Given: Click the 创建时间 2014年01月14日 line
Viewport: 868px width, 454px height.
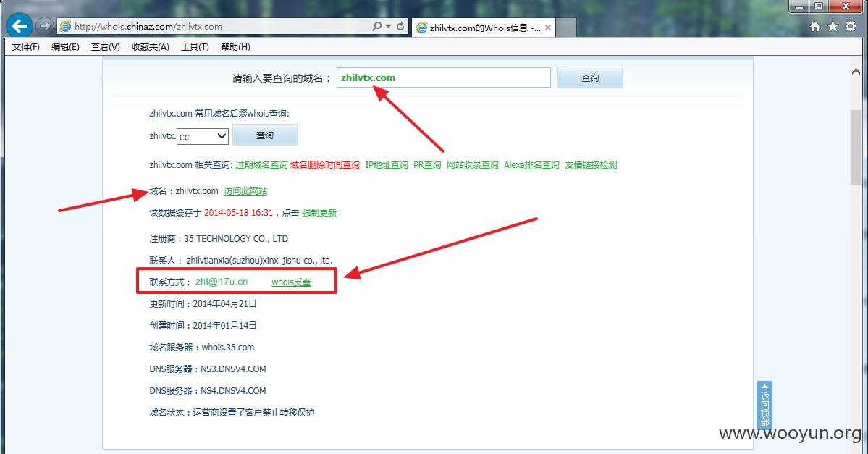Looking at the screenshot, I should click(x=203, y=326).
